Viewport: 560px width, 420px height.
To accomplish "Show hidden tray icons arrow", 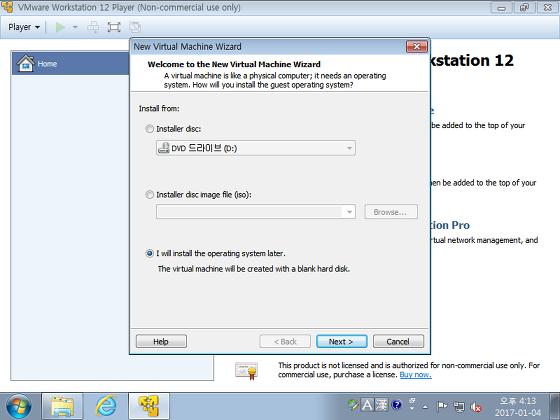I will 425,407.
